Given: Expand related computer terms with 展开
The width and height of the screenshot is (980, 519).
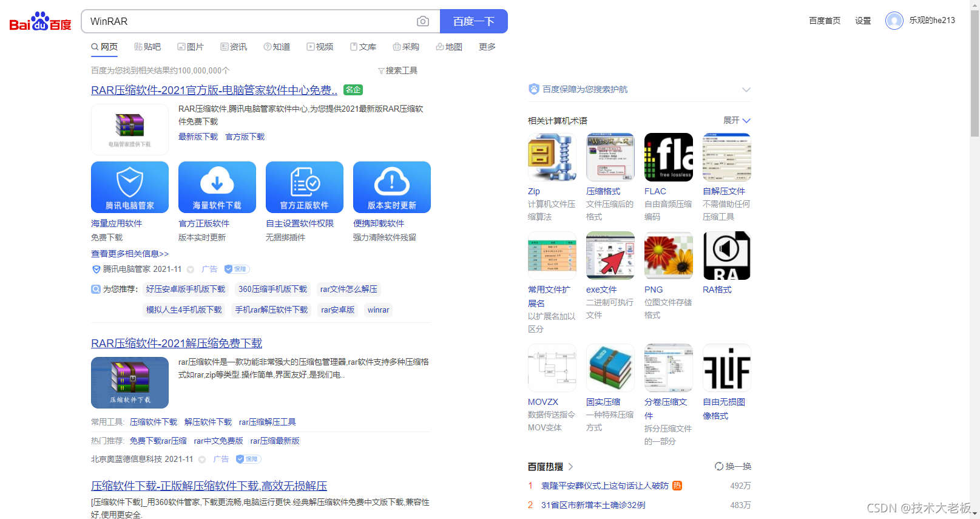Looking at the screenshot, I should click(737, 120).
